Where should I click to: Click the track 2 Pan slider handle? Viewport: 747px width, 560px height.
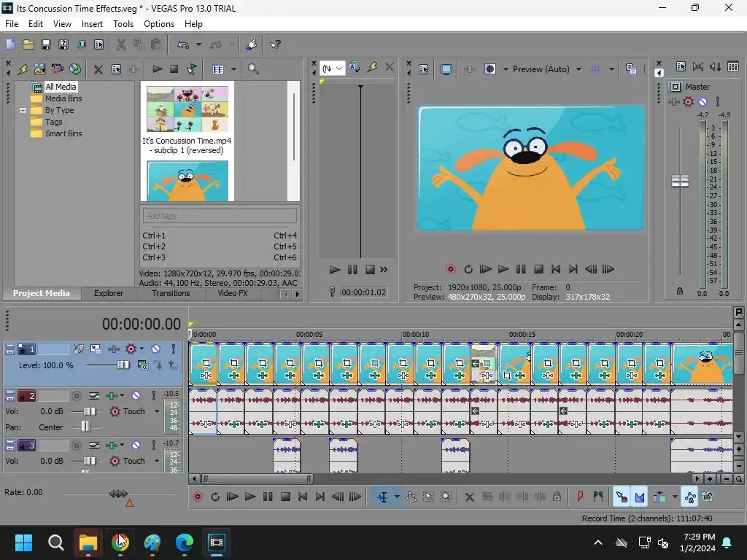(85, 427)
